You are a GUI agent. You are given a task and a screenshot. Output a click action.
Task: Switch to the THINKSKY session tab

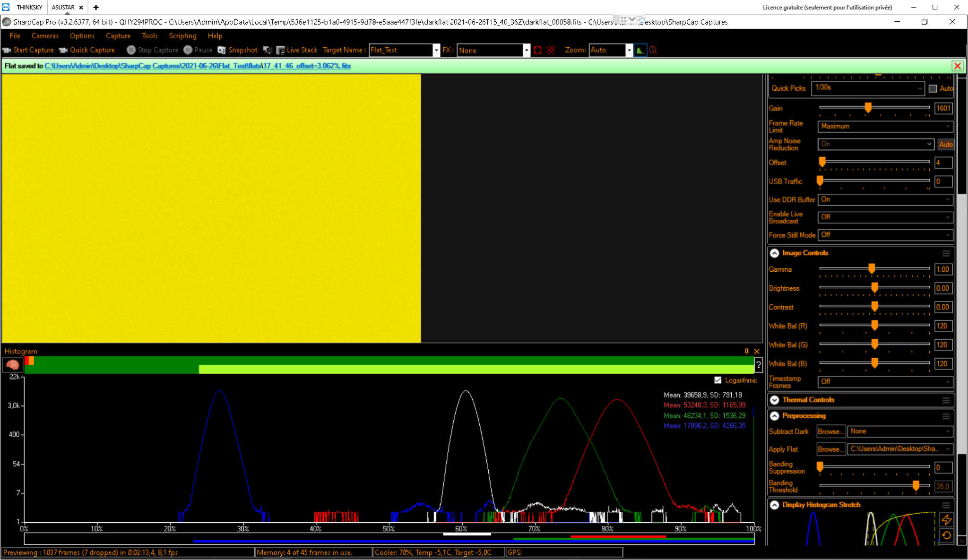pyautogui.click(x=29, y=7)
